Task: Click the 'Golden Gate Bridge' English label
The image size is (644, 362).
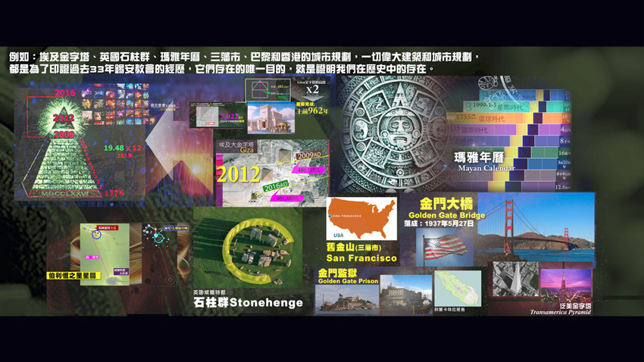Action: pyautogui.click(x=447, y=215)
